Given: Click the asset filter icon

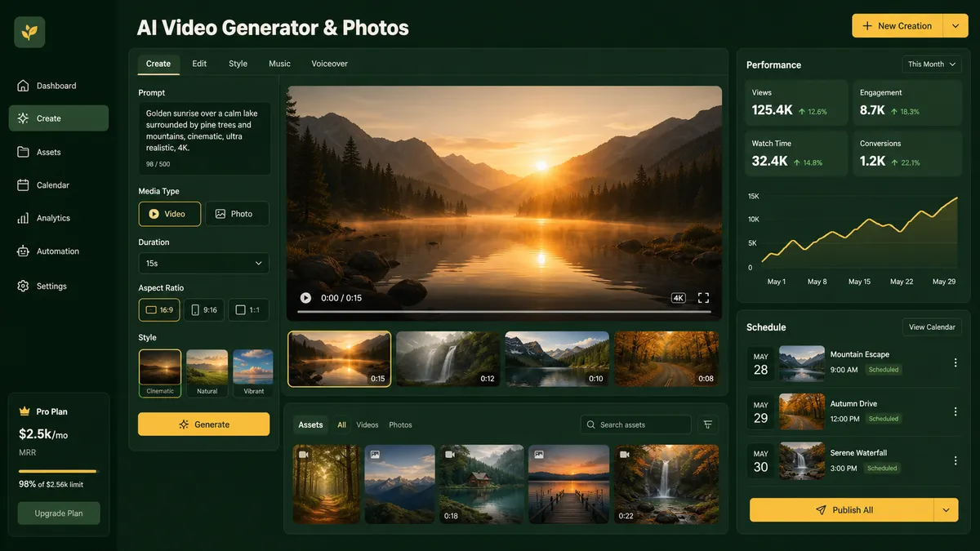Looking at the screenshot, I should 708,424.
